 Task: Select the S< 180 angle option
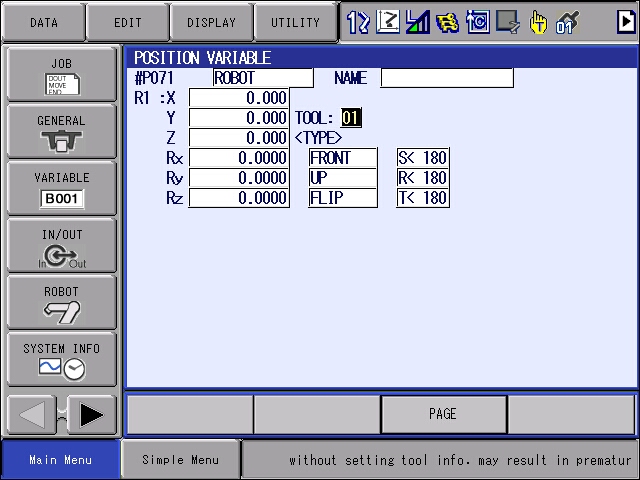coord(422,158)
